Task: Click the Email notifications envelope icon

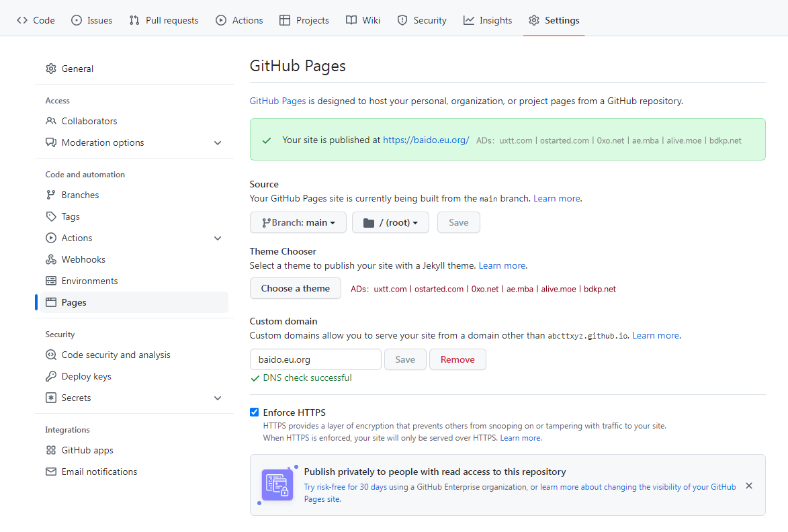Action: [51, 472]
